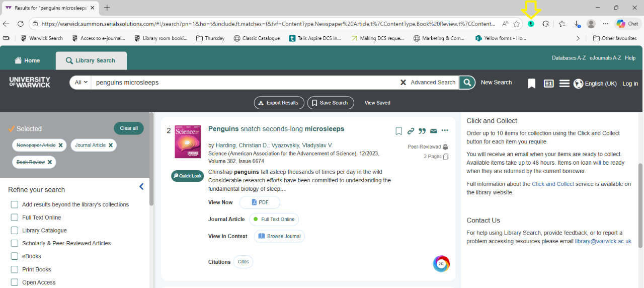Expand bookmarks bar overflow chevron

[578, 38]
